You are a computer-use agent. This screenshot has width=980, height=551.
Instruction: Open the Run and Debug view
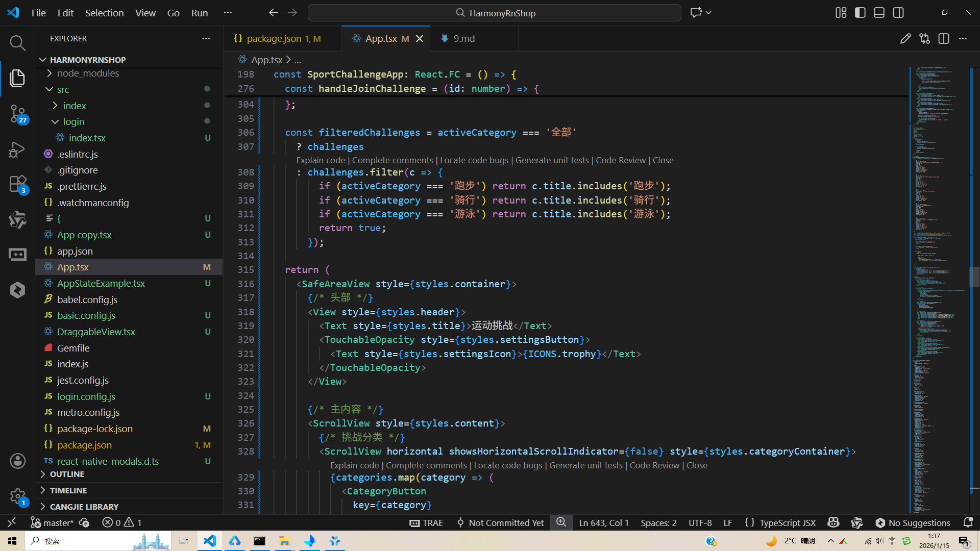[x=17, y=149]
